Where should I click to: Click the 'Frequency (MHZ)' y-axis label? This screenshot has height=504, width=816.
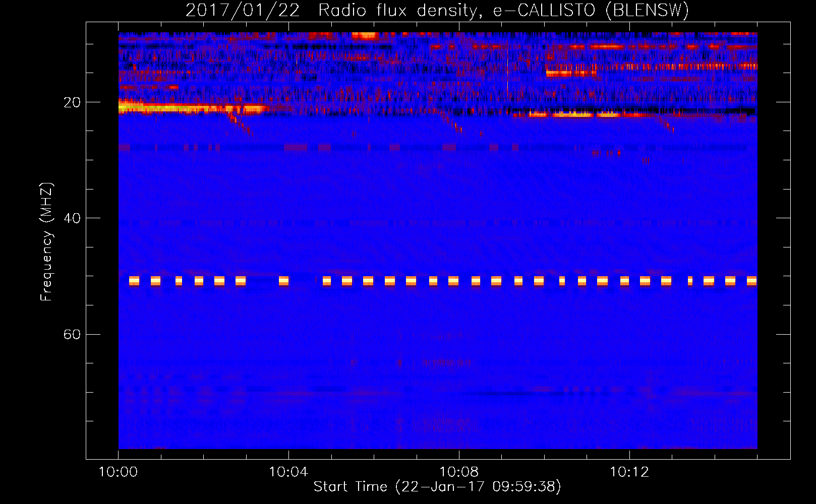(46, 242)
